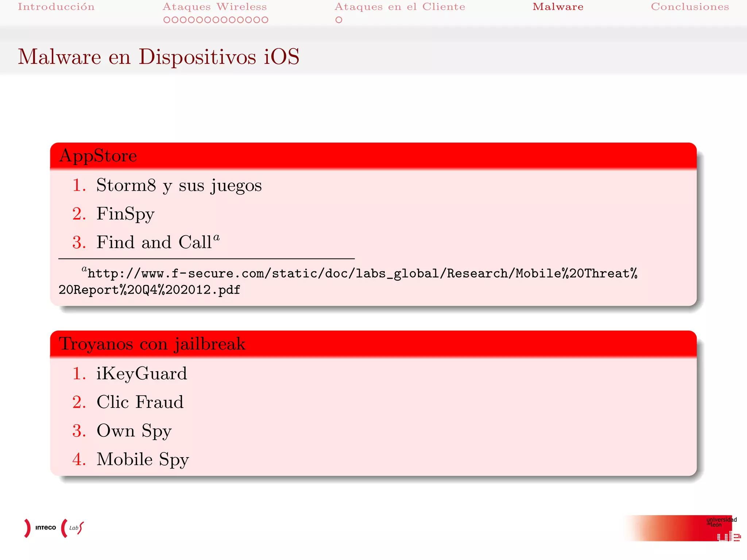Click last navigation circle under Ataques Wireless
747x560 pixels.
(x=265, y=20)
